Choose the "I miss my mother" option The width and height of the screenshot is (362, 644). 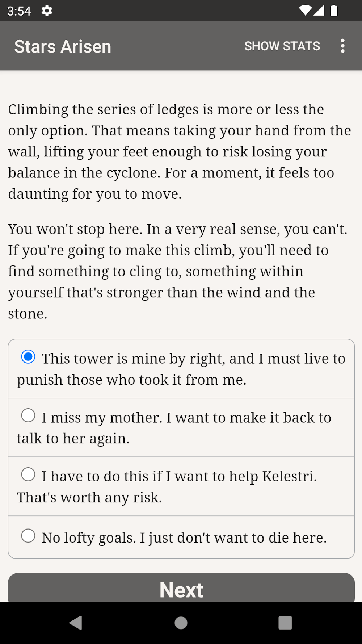(28, 415)
